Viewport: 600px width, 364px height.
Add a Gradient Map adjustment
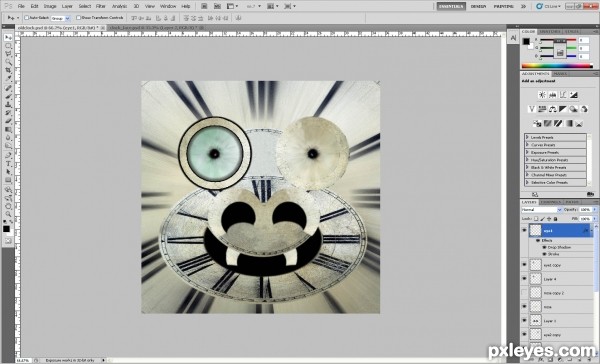click(x=569, y=123)
